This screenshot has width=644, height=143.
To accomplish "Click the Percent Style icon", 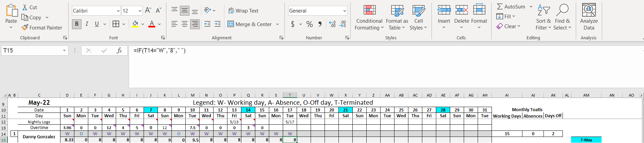I will click(309, 24).
